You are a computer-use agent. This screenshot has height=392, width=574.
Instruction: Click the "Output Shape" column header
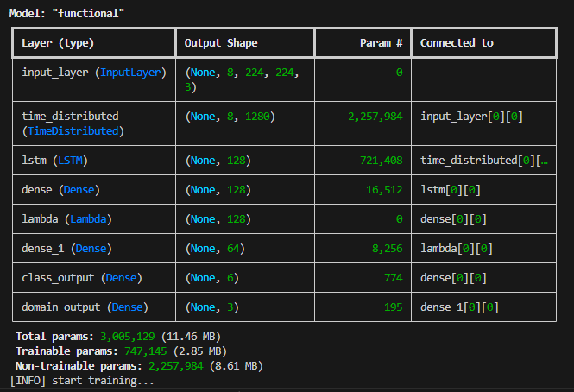pos(221,43)
